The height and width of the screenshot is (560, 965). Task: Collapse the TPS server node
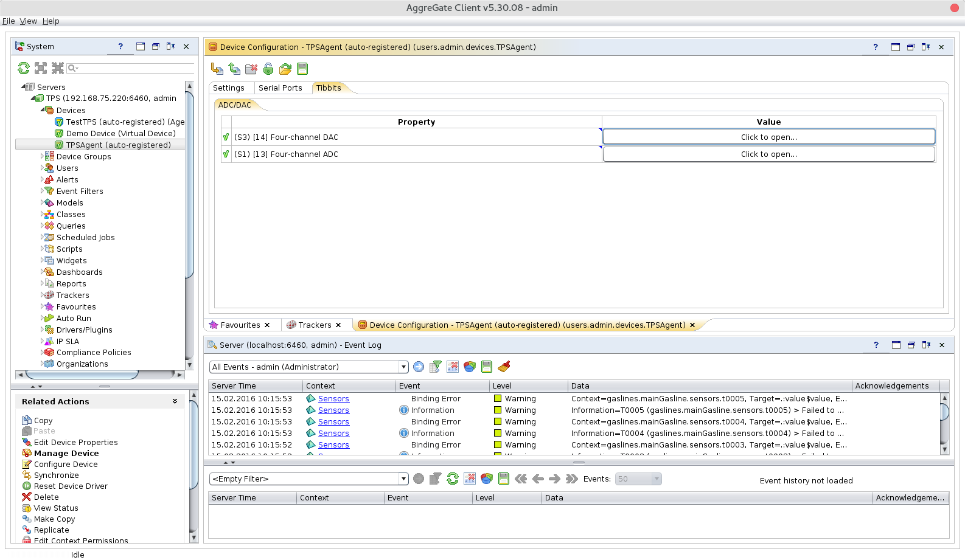[x=33, y=98]
